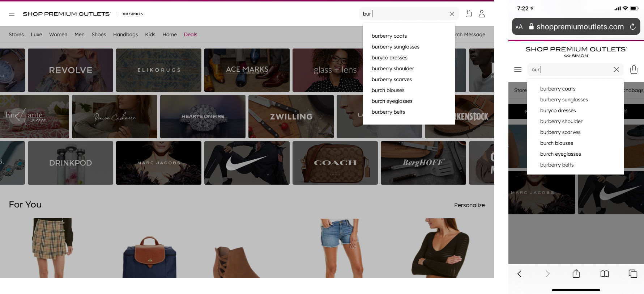The width and height of the screenshot is (644, 294).
Task: Open the mobile MARC JACOBS tile
Action: pos(542,193)
